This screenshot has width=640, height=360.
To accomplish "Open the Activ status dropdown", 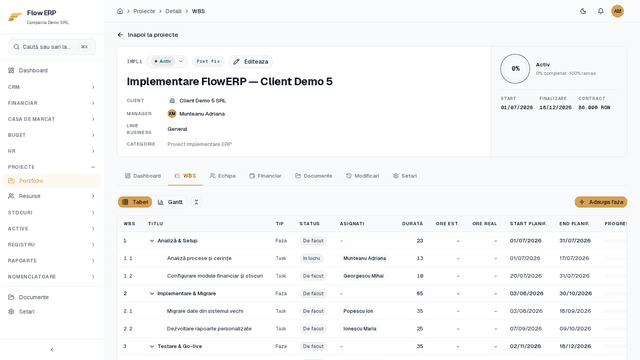I will 167,62.
